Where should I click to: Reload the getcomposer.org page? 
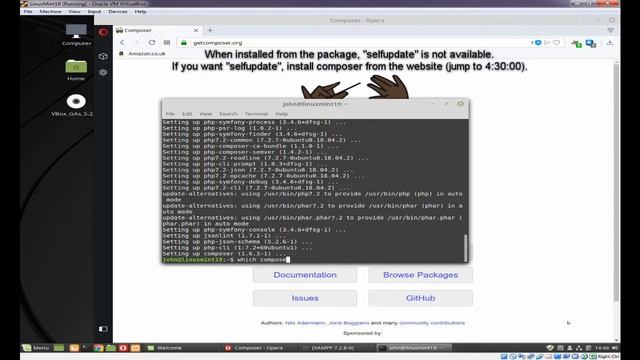(152, 42)
